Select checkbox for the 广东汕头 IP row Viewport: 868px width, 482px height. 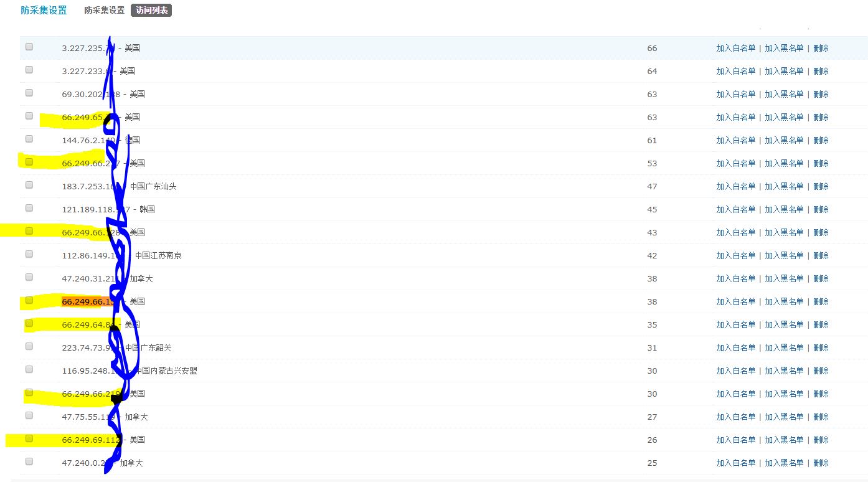click(x=29, y=185)
